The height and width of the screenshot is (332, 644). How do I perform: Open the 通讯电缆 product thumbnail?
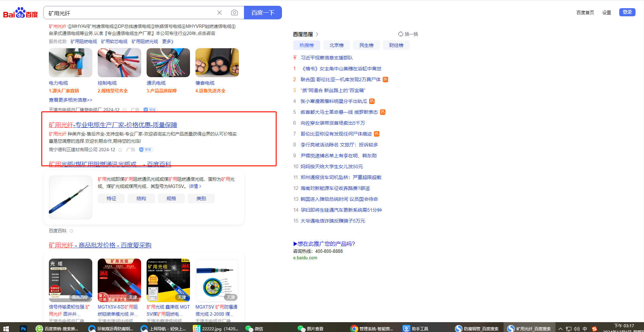coord(168,63)
